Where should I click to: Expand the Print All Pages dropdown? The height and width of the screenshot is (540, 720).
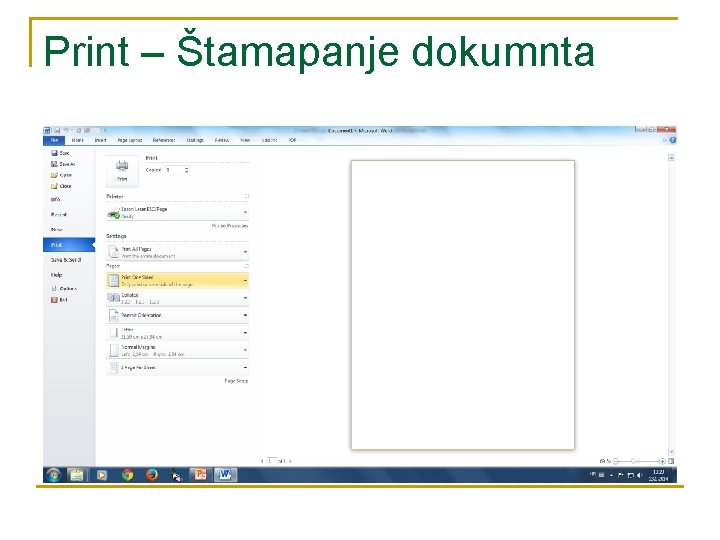tap(177, 252)
